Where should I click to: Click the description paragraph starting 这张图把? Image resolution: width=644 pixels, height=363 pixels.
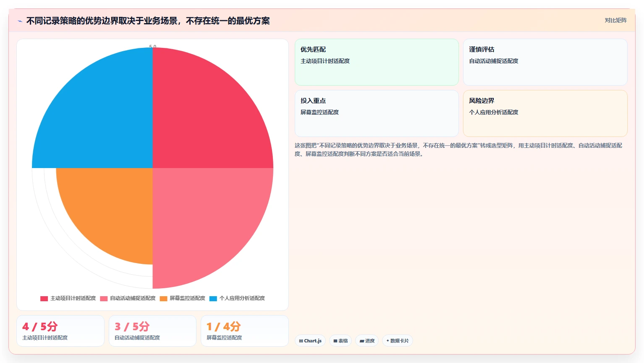tap(458, 150)
